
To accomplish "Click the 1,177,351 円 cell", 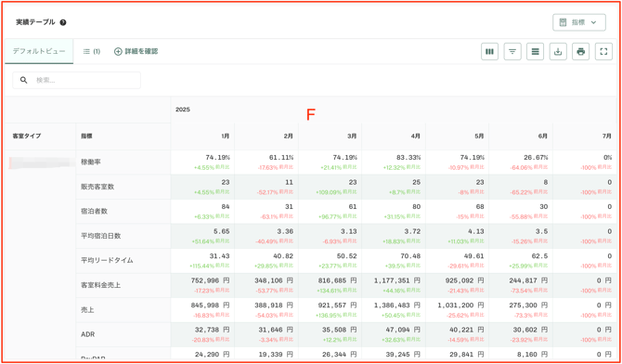I will tap(397, 280).
